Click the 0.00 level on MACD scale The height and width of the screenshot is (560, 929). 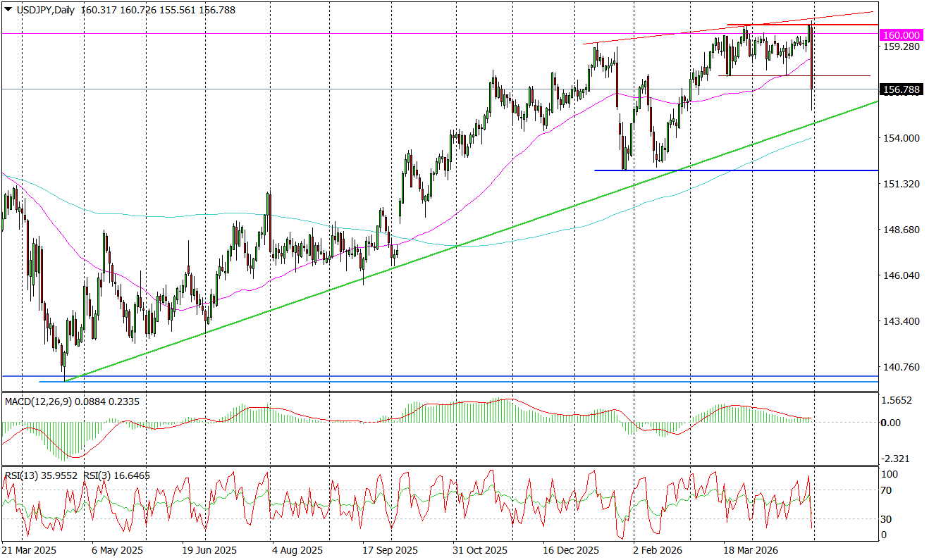click(x=892, y=423)
